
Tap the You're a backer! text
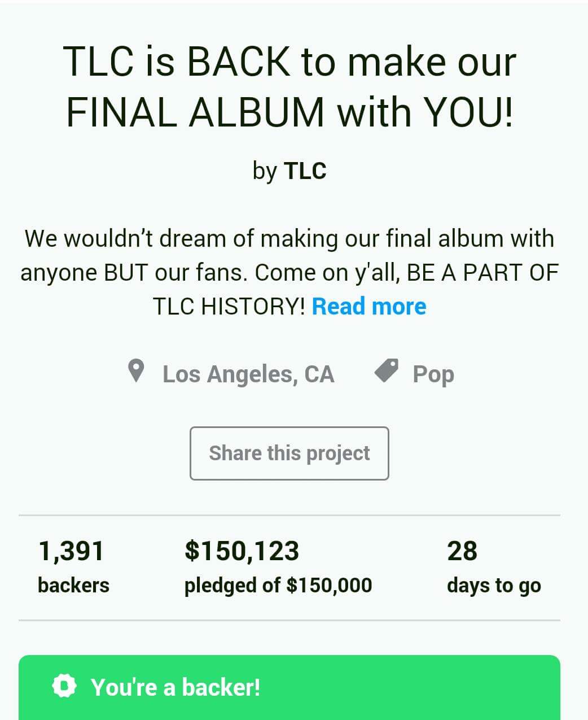point(175,687)
